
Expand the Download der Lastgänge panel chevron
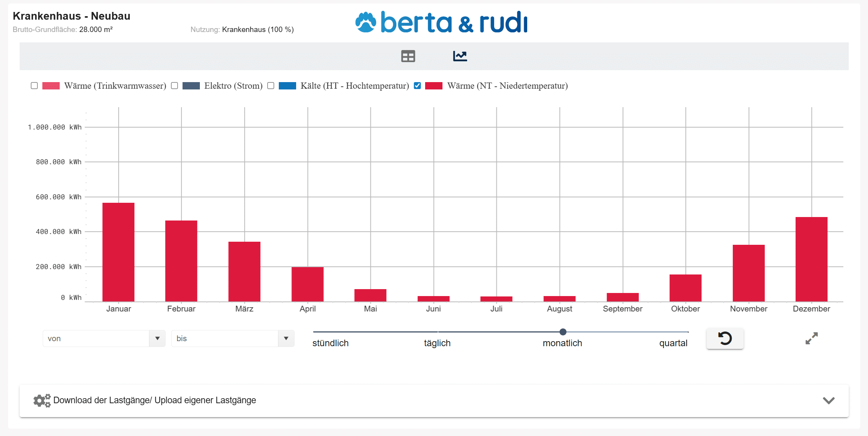(x=829, y=401)
